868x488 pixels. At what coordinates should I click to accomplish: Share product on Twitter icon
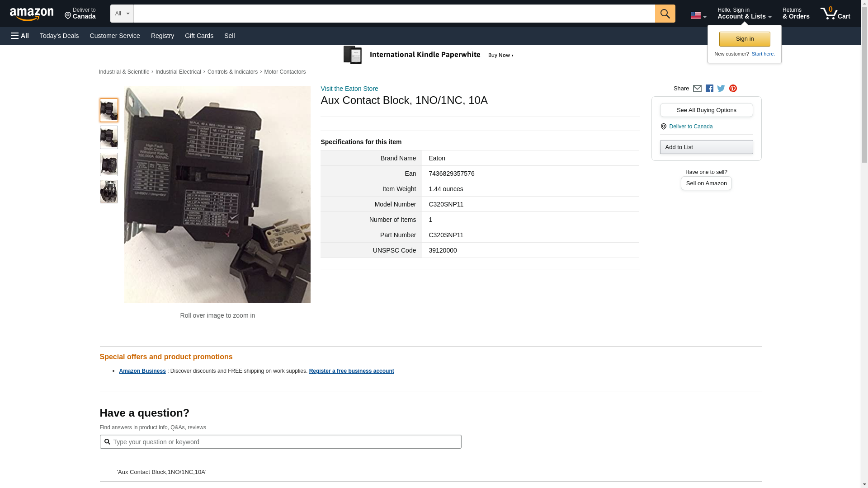721,89
